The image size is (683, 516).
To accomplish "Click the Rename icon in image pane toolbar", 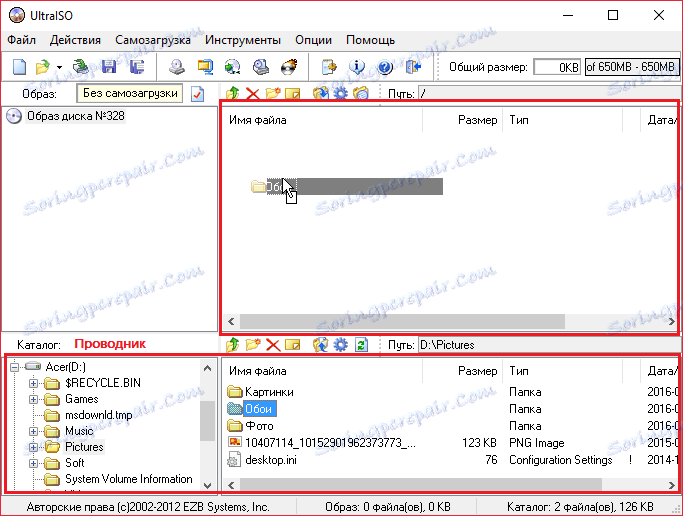I will (293, 93).
